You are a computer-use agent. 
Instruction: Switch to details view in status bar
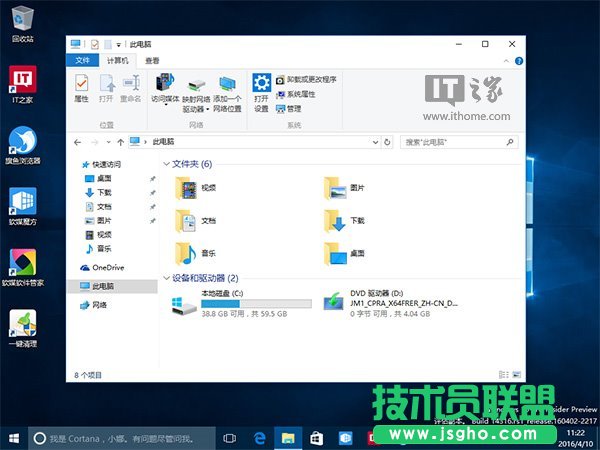pos(504,375)
